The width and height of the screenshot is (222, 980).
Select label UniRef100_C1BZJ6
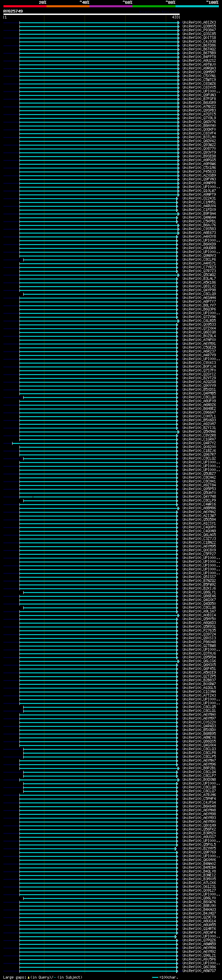click(199, 451)
